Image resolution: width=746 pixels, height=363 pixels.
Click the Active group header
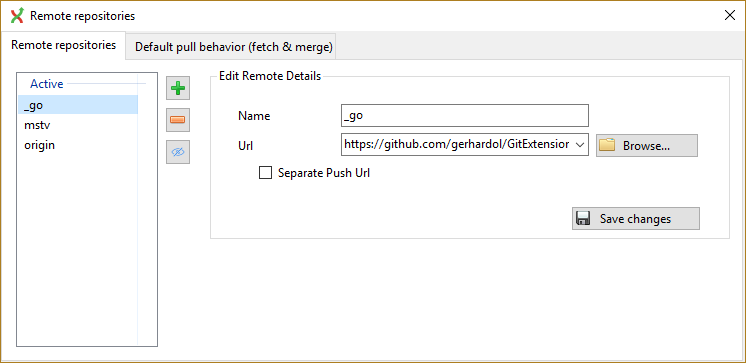tap(47, 84)
